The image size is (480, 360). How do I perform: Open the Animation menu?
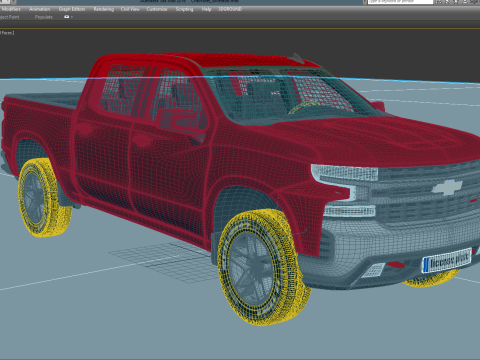coord(39,9)
